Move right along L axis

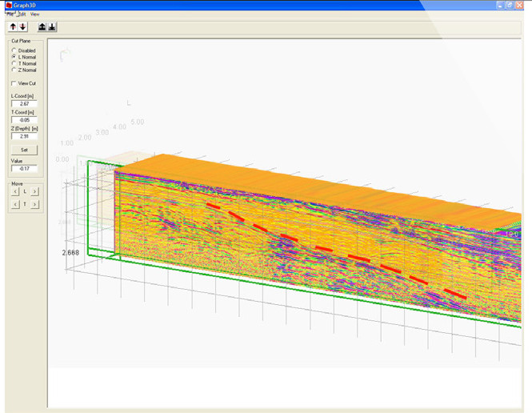[34, 192]
